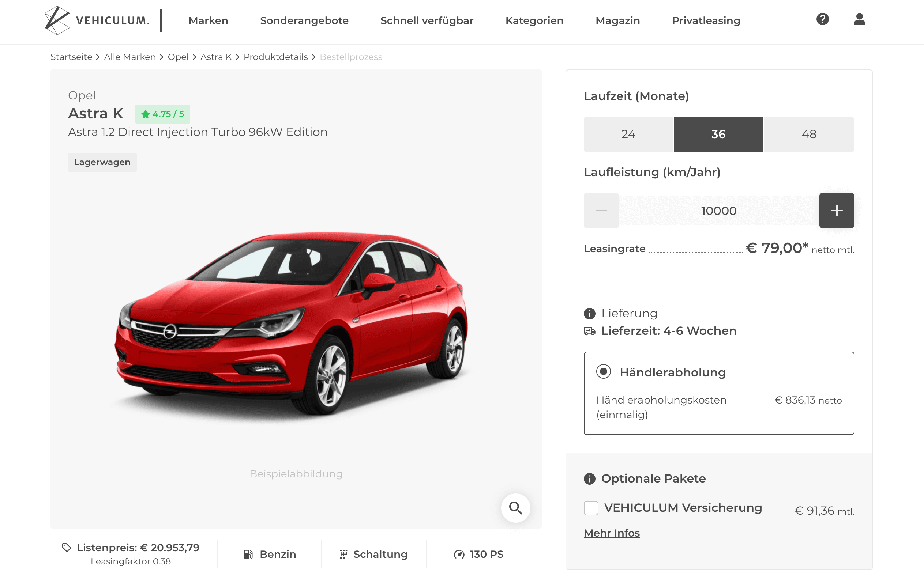The height and width of the screenshot is (579, 924).
Task: Select the Händlerabholung radio option
Action: pyautogui.click(x=603, y=371)
